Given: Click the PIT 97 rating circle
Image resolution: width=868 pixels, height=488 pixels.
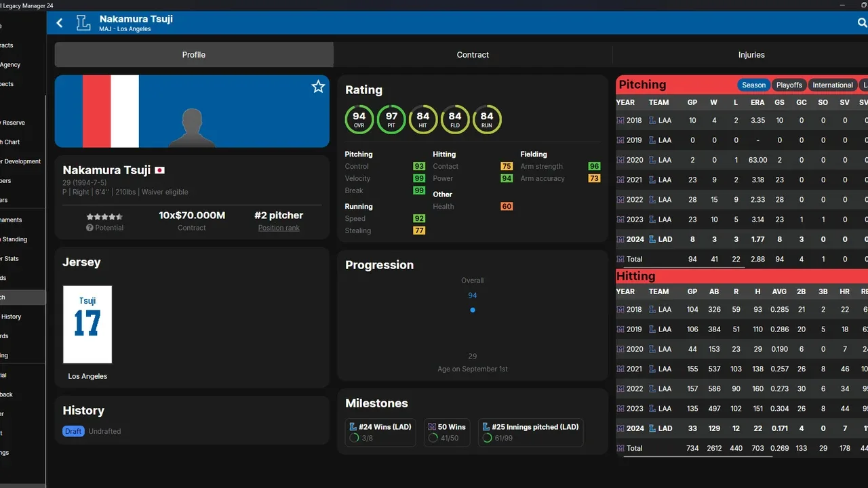Looking at the screenshot, I should (x=391, y=119).
